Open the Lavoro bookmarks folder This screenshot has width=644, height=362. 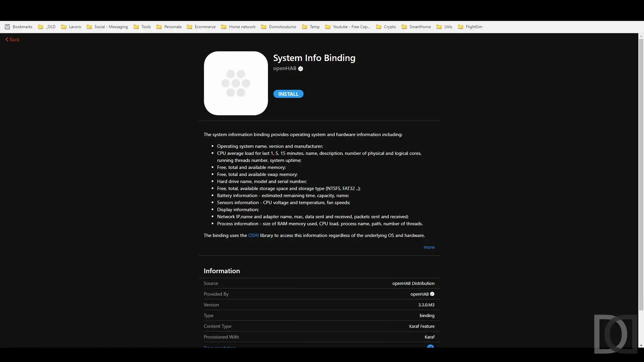pos(71,27)
